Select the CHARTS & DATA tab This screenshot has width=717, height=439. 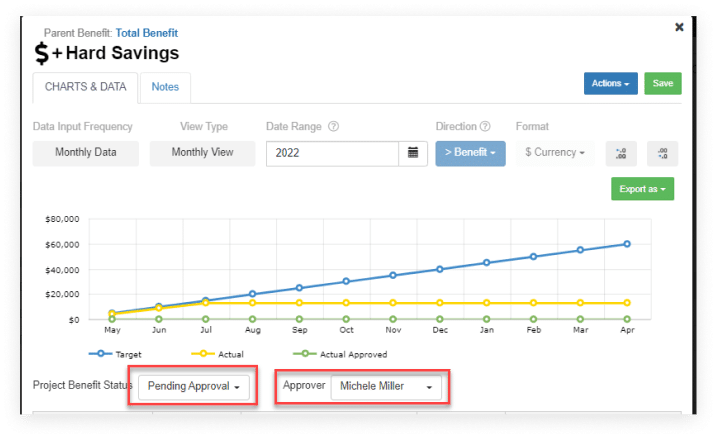85,87
